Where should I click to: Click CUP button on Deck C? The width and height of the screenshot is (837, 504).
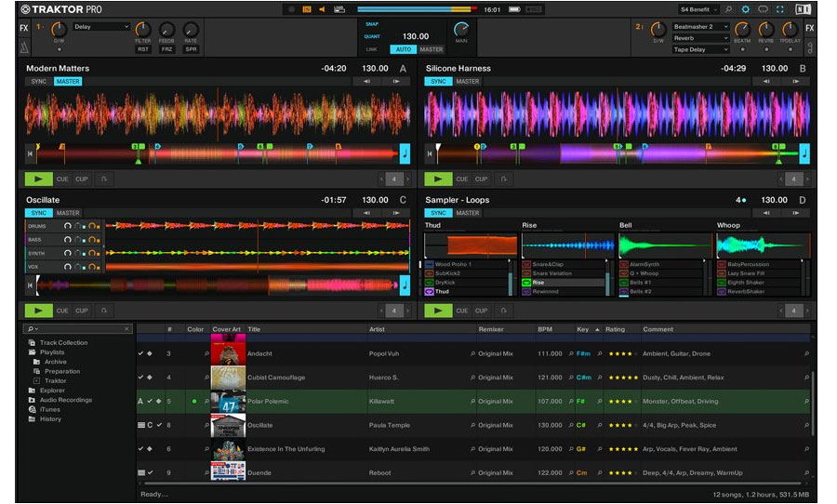tap(82, 311)
